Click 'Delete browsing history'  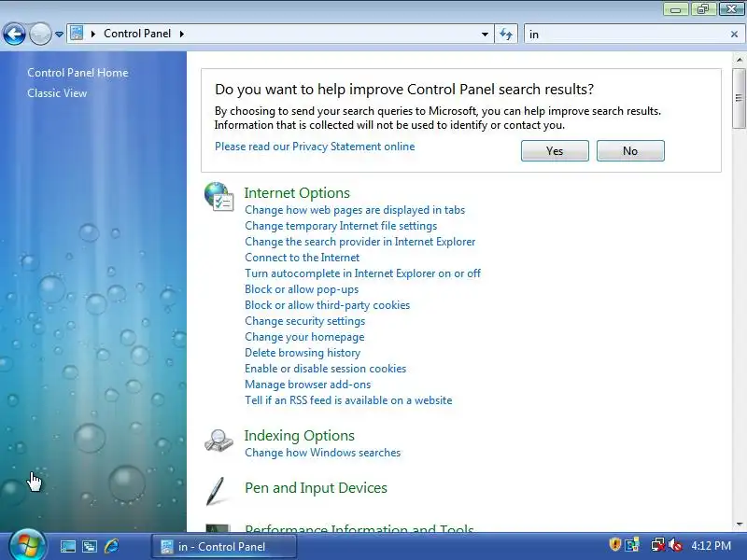[x=303, y=353]
